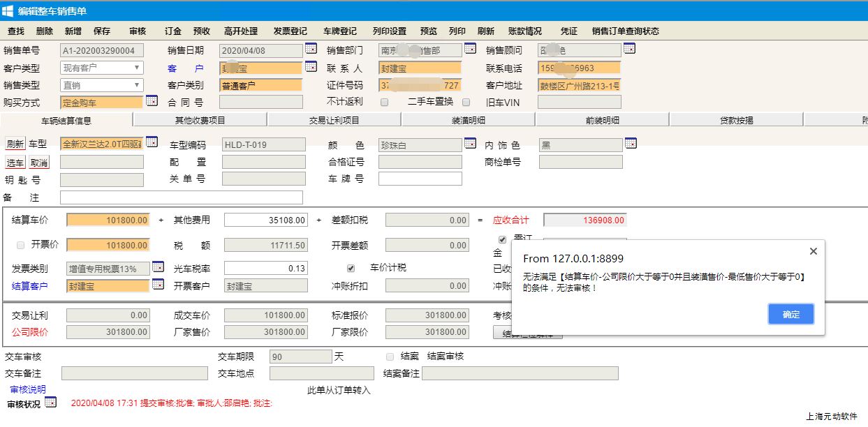Viewport: 868px width, 427px height.
Task: Open the lookup icon beside 销售顾问
Action: 629,49
